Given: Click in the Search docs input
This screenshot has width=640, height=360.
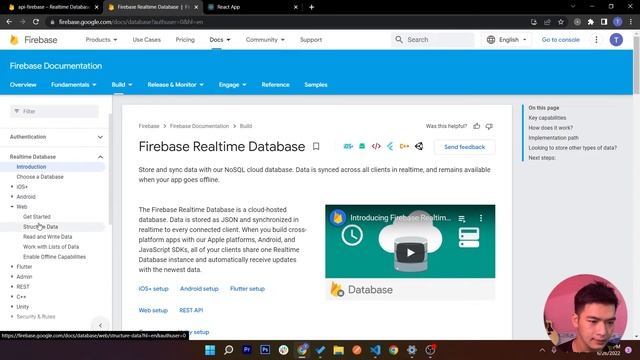Looking at the screenshot, I should pyautogui.click(x=433, y=40).
